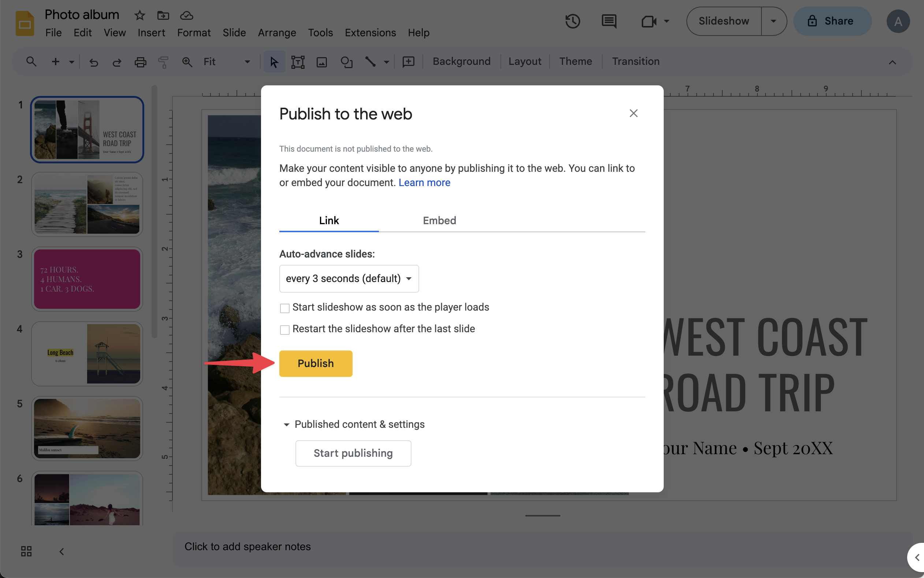The width and height of the screenshot is (924, 578).
Task: Open the auto-advance slides dropdown
Action: coord(349,279)
